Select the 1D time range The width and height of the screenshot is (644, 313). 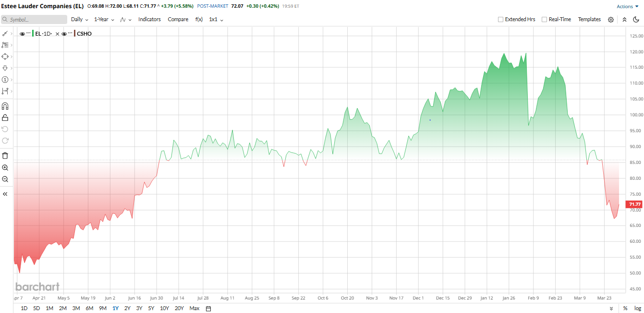coord(24,308)
